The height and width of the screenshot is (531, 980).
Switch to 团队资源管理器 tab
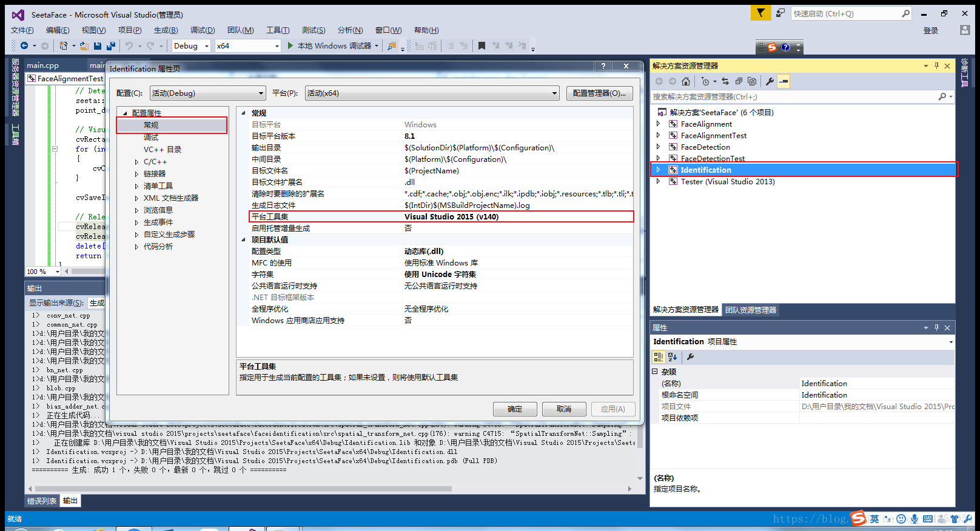pyautogui.click(x=751, y=310)
